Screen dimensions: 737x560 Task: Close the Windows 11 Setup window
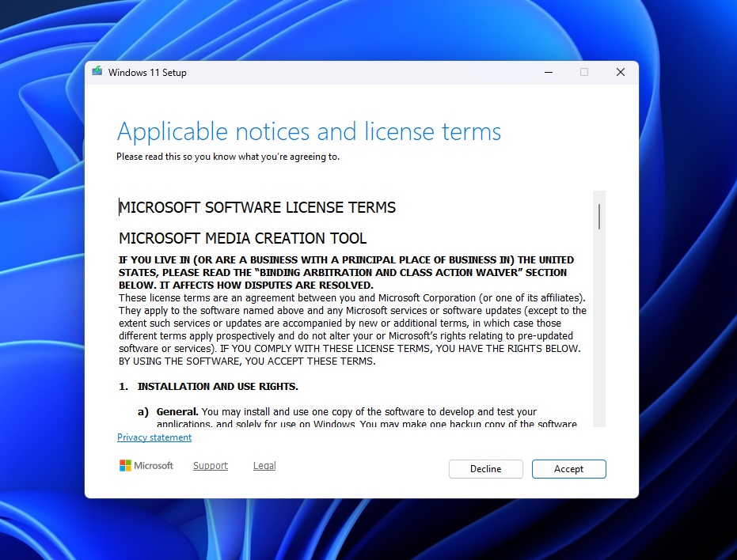(621, 72)
